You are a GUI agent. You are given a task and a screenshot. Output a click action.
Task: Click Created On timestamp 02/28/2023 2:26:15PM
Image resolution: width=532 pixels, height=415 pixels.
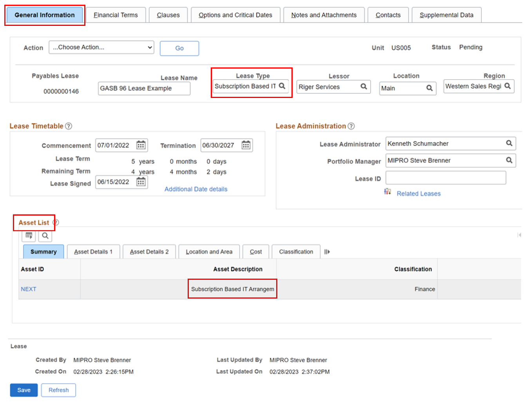point(103,372)
